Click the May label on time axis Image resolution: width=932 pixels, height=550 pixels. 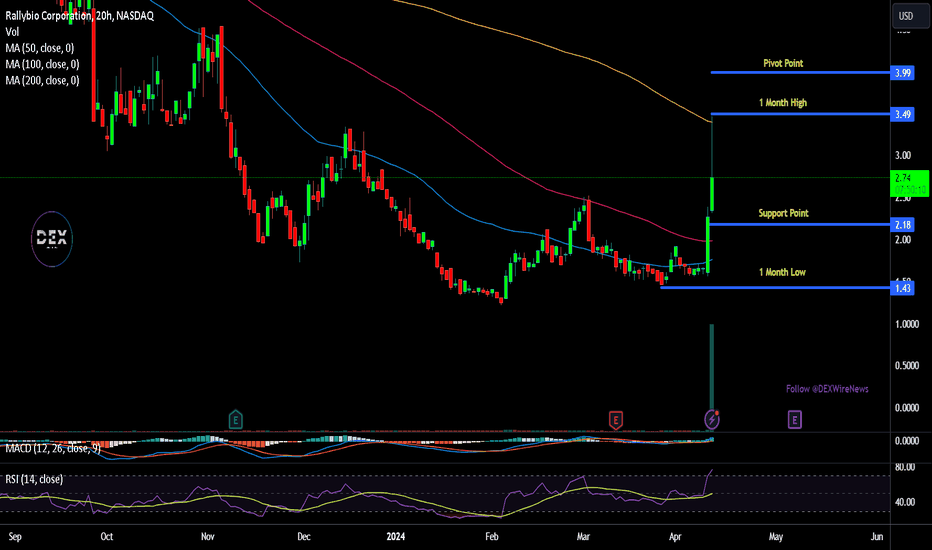click(776, 536)
